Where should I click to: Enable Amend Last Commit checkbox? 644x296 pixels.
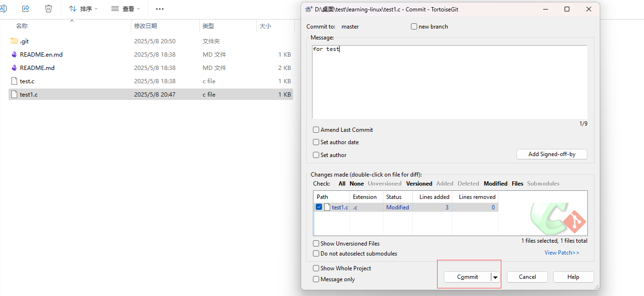[x=316, y=129]
